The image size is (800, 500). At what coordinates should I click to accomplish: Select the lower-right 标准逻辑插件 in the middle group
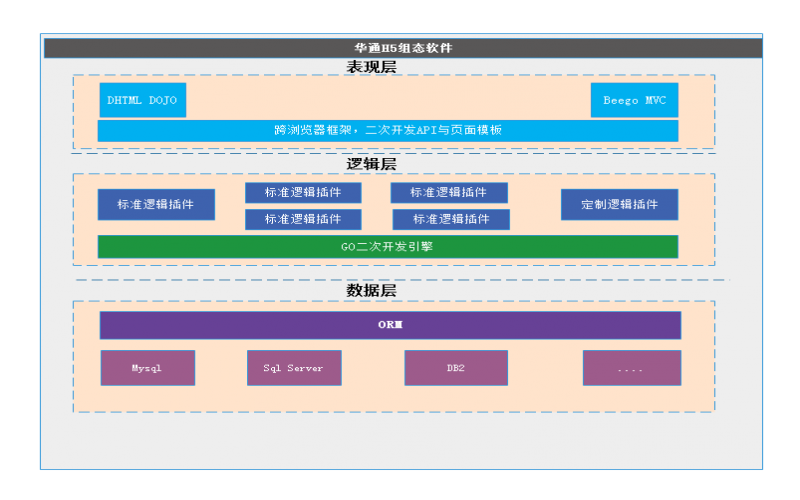[451, 219]
